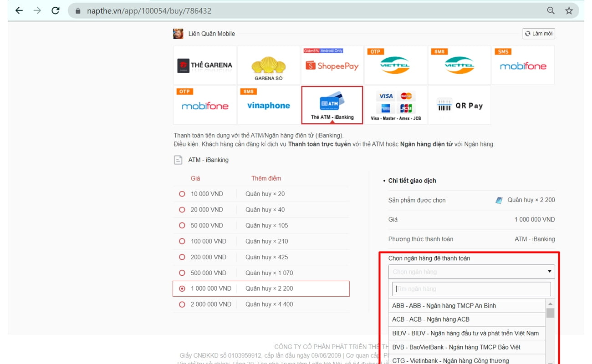
Task: Select 200 000 VND radio option
Action: click(x=182, y=257)
